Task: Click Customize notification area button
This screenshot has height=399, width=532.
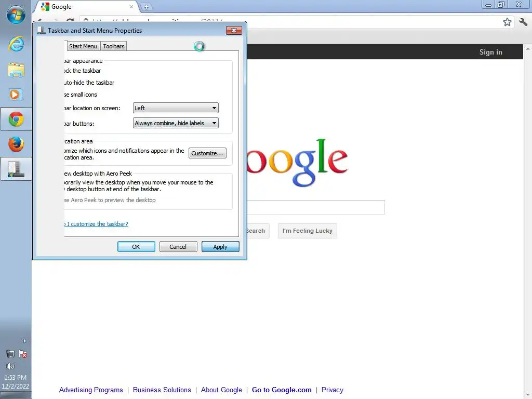Action: tap(207, 153)
